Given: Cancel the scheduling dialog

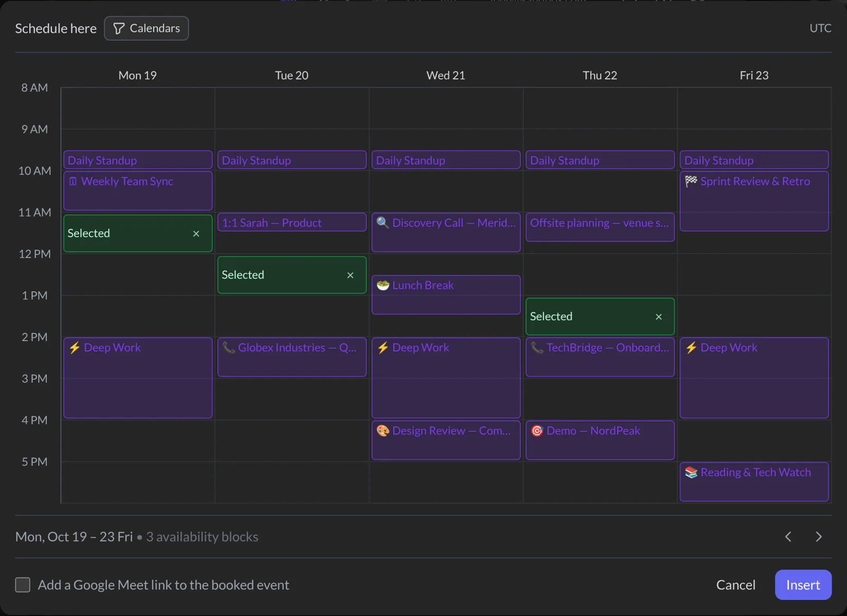Looking at the screenshot, I should click(x=736, y=585).
